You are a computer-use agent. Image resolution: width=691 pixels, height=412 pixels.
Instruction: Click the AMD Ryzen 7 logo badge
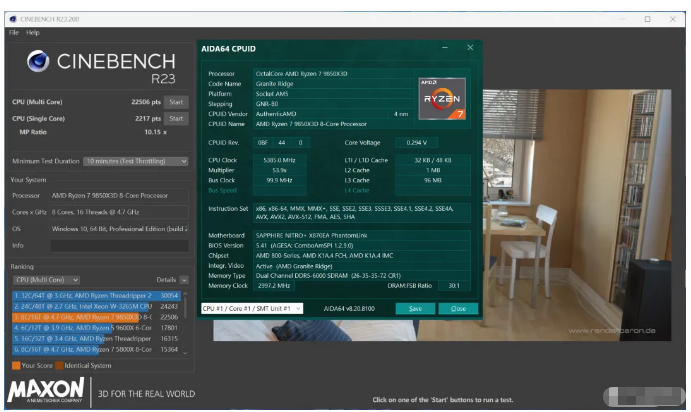(442, 97)
